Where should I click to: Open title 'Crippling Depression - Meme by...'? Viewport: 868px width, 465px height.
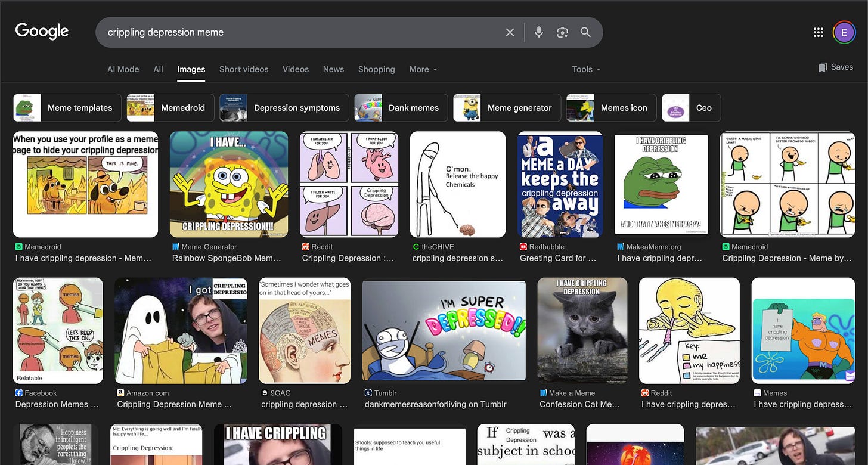coord(788,258)
